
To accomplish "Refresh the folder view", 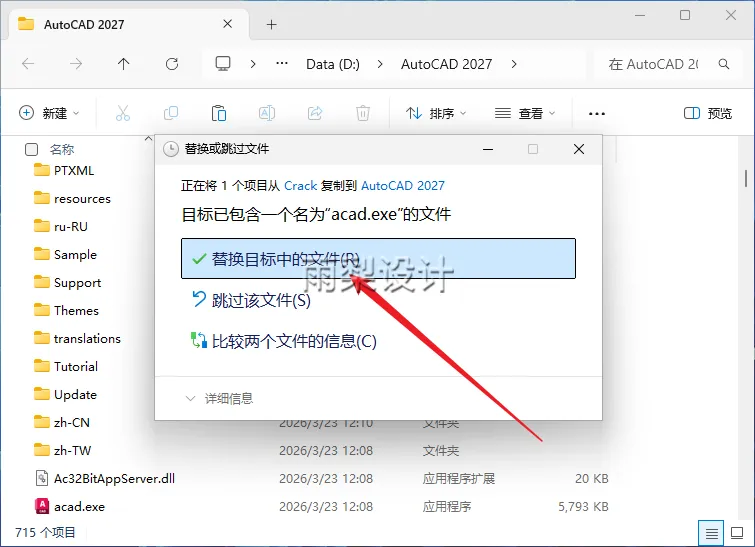I will [x=172, y=64].
